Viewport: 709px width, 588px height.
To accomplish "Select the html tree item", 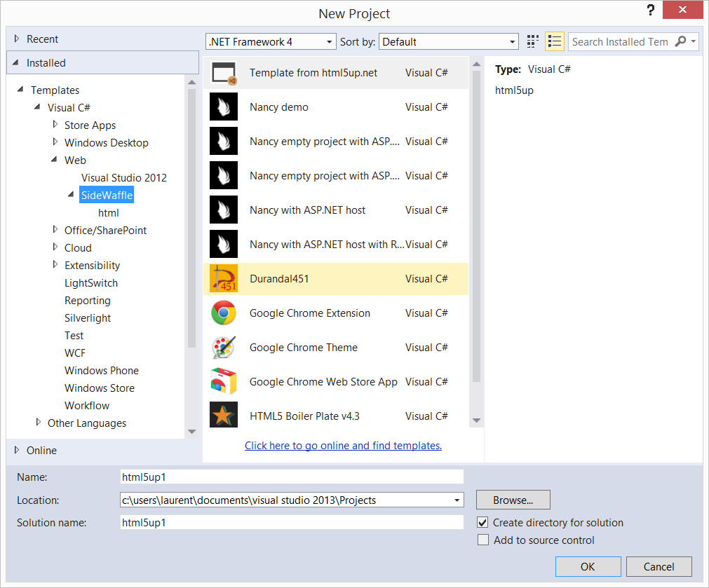I will click(x=109, y=213).
